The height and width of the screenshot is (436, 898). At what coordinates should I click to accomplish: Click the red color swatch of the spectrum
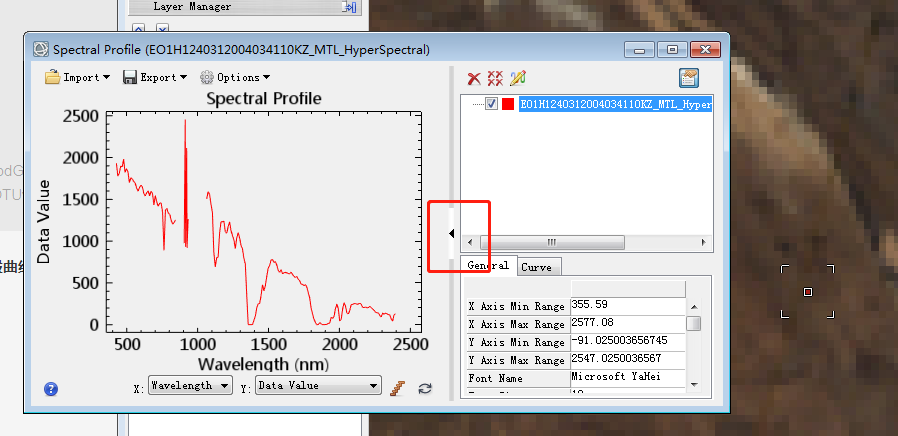[x=507, y=104]
